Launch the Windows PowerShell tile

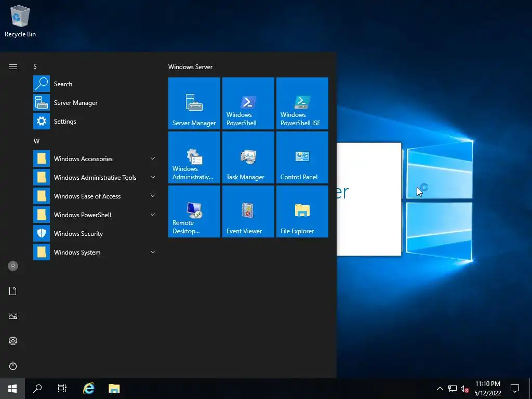click(x=248, y=103)
